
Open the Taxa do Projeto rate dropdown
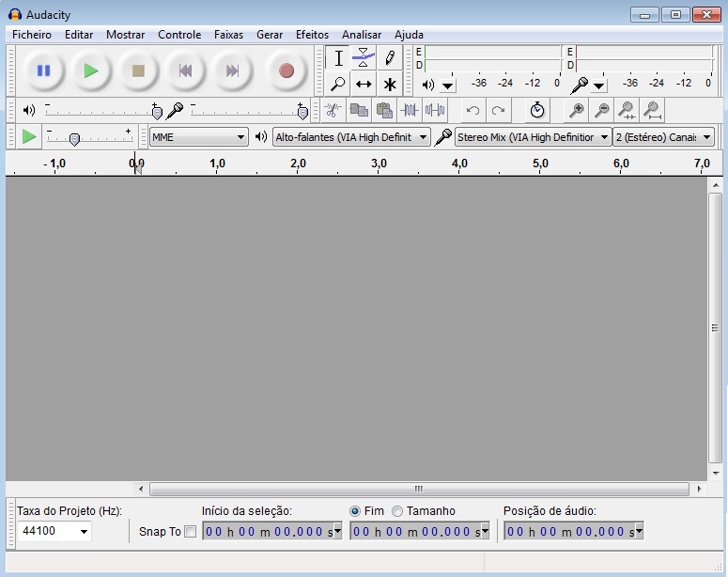54,532
